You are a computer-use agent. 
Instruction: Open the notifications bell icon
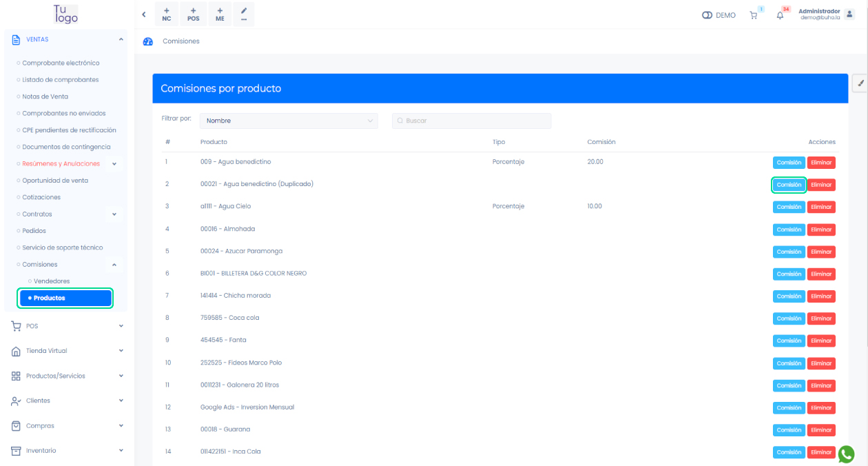coord(780,15)
